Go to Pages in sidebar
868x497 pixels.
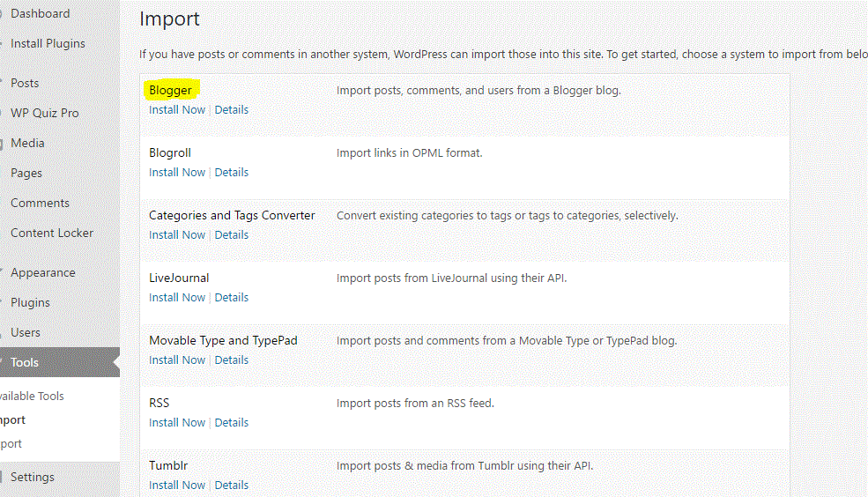tap(26, 173)
